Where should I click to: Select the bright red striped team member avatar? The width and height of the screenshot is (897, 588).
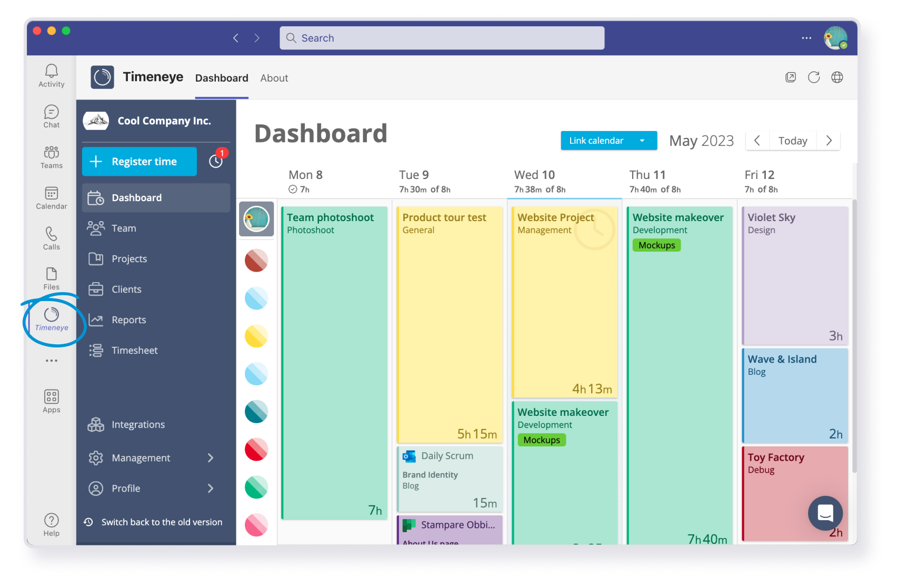(x=256, y=450)
